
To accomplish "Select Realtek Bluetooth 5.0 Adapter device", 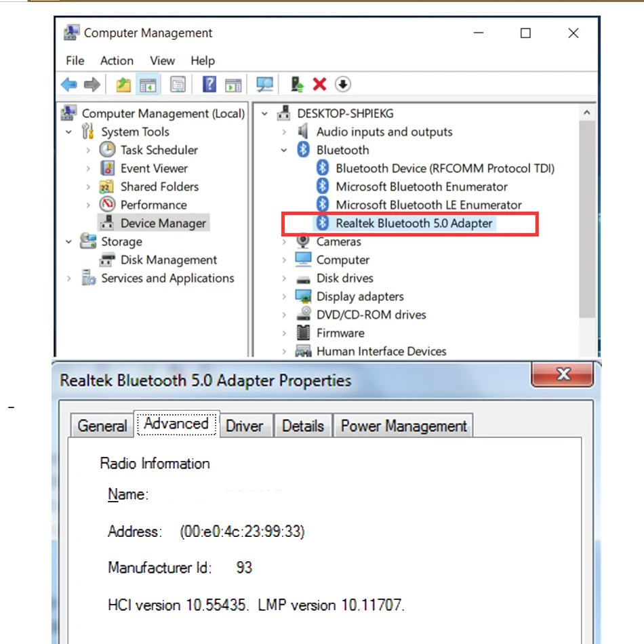I will click(x=414, y=223).
